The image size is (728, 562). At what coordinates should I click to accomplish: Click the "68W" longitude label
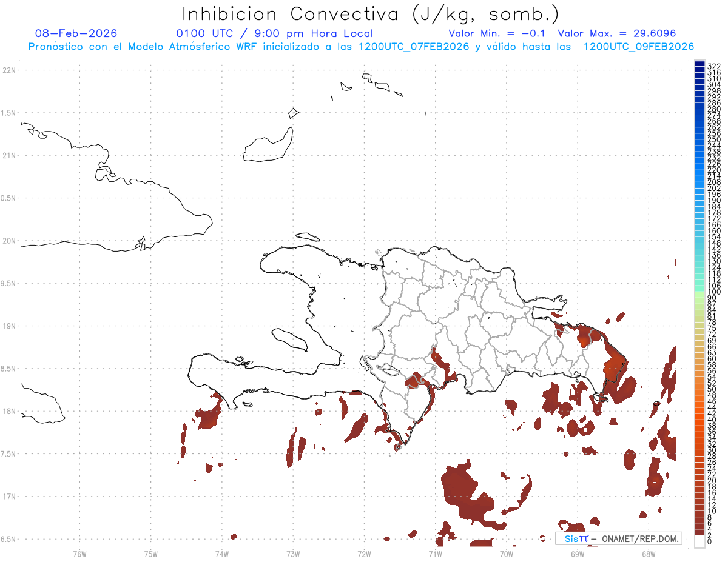click(649, 554)
